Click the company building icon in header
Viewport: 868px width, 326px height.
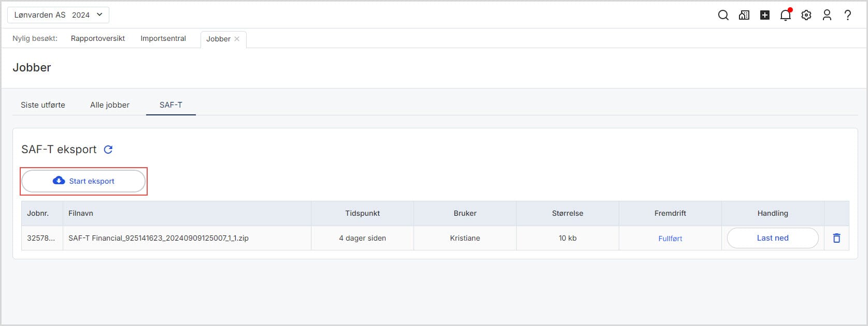(744, 15)
